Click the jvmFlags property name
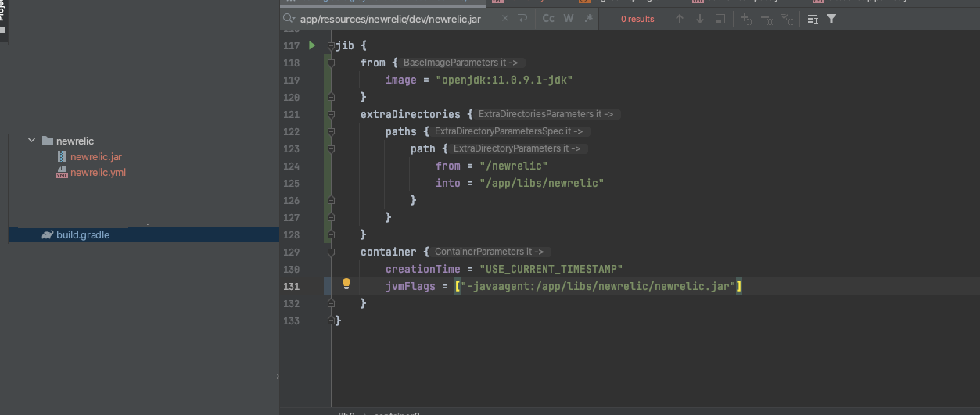The image size is (980, 415). tap(411, 286)
